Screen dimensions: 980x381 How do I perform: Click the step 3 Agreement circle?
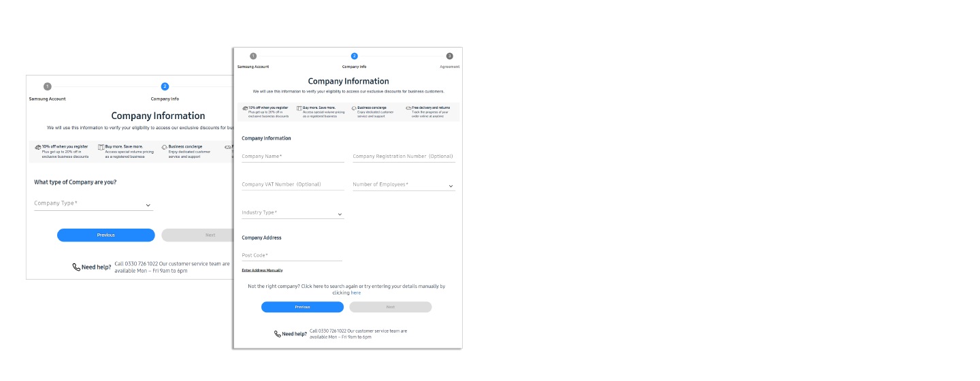tap(449, 56)
